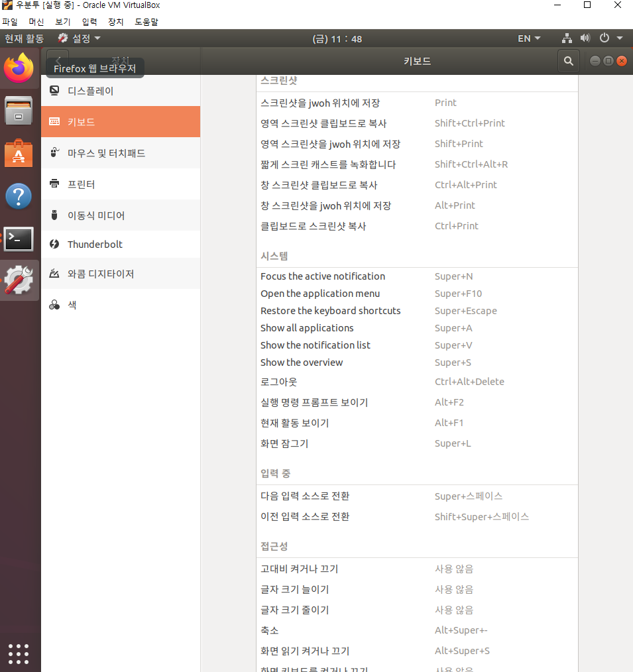633x672 pixels.
Task: Select 마우스 및 터치패드 settings panel
Action: [121, 152]
